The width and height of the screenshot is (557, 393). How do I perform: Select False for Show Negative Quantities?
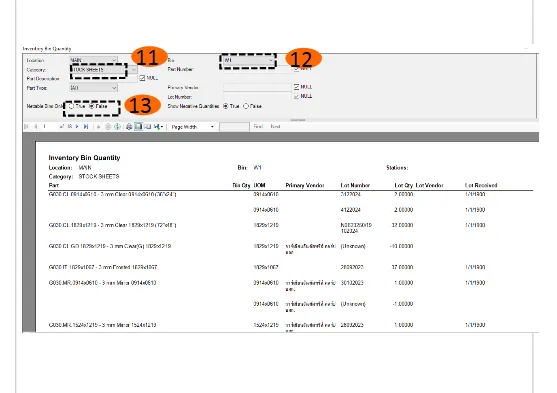[x=246, y=106]
